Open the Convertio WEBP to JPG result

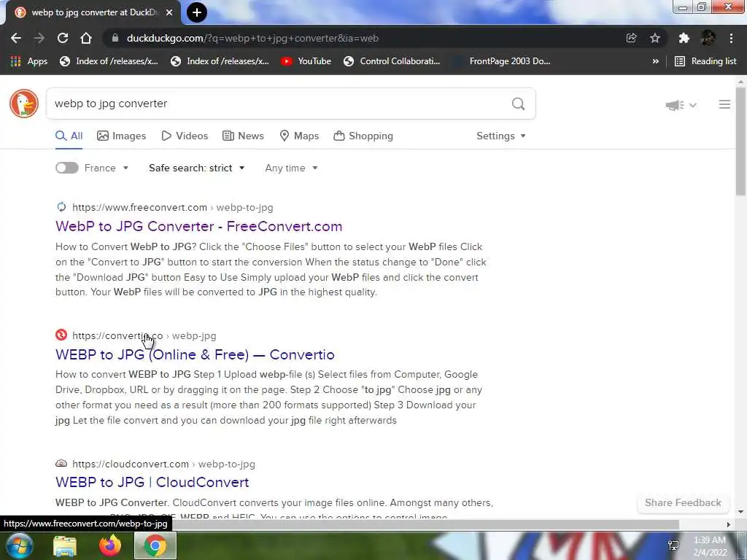point(195,354)
